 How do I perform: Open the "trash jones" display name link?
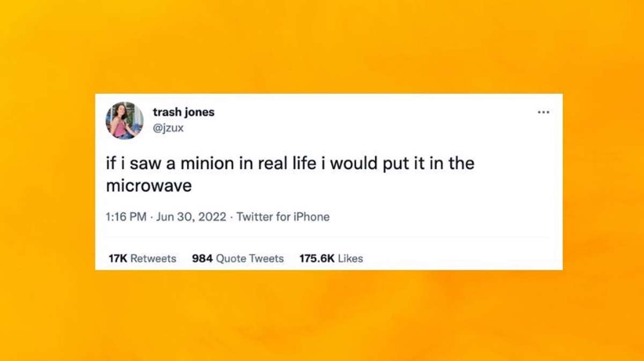click(x=184, y=112)
